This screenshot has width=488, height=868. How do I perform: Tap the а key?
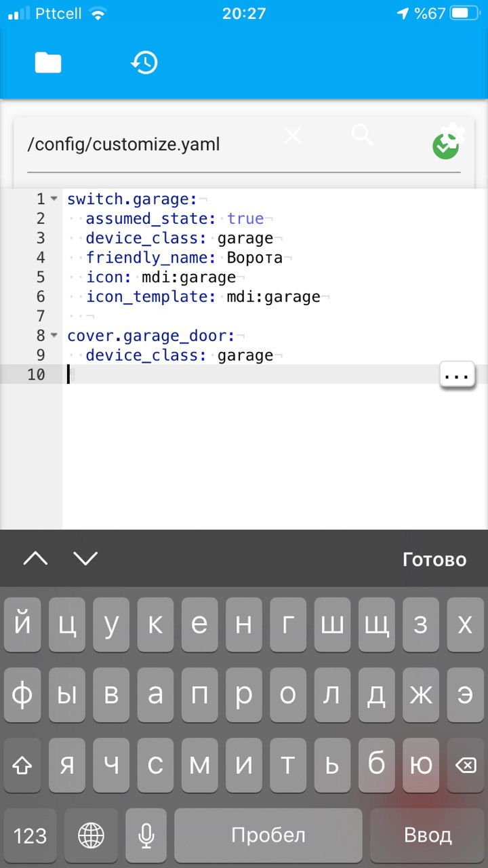(155, 695)
